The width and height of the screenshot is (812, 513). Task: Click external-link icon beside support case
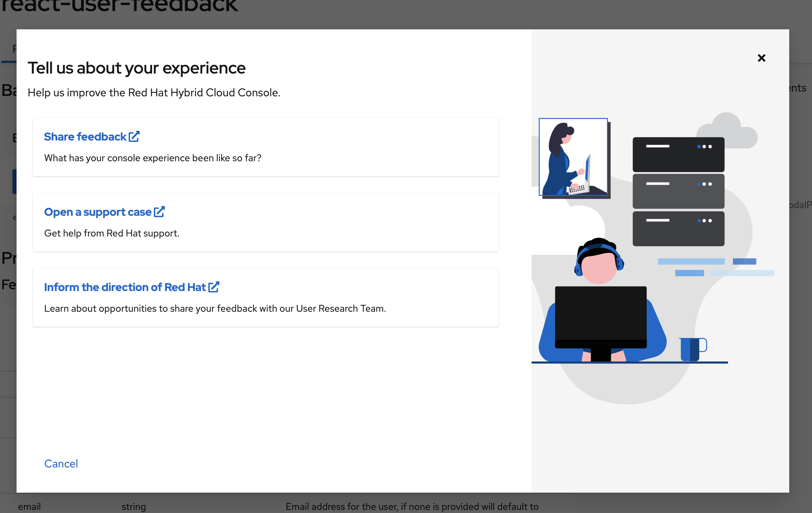pyautogui.click(x=159, y=212)
